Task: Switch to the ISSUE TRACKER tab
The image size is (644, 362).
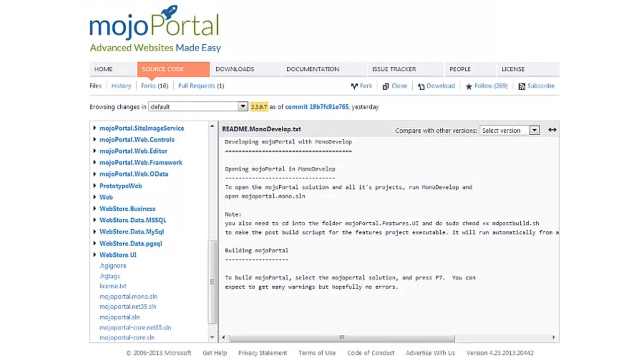Action: pos(405,69)
